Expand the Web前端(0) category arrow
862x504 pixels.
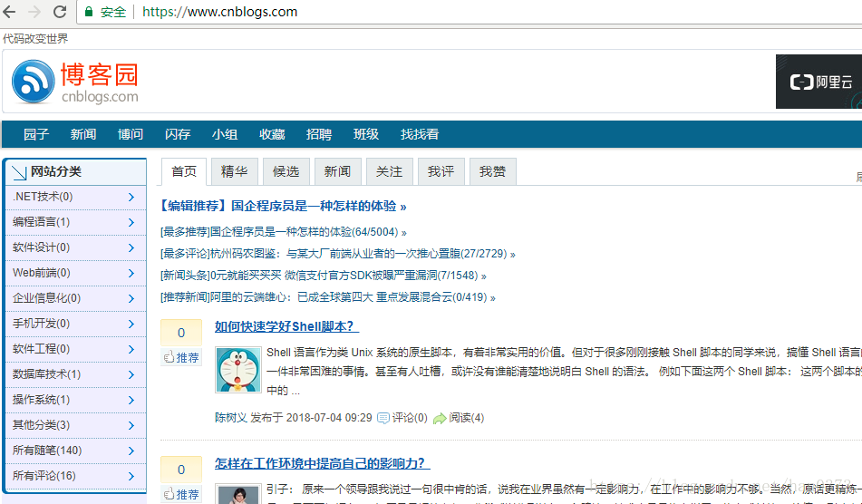pyautogui.click(x=131, y=273)
